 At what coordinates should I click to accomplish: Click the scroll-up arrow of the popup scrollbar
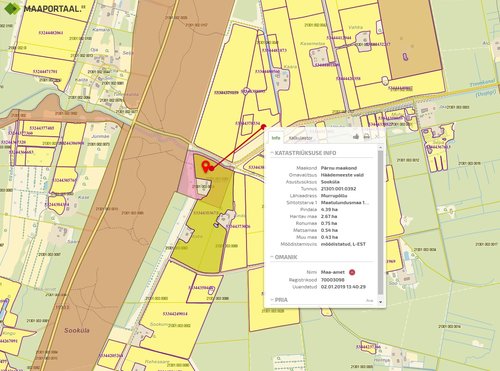[x=380, y=147]
